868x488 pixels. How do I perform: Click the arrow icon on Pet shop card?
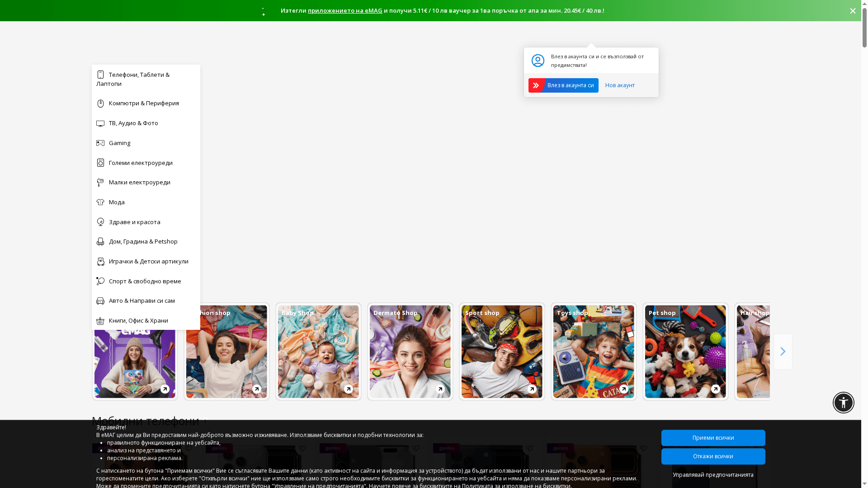[716, 389]
